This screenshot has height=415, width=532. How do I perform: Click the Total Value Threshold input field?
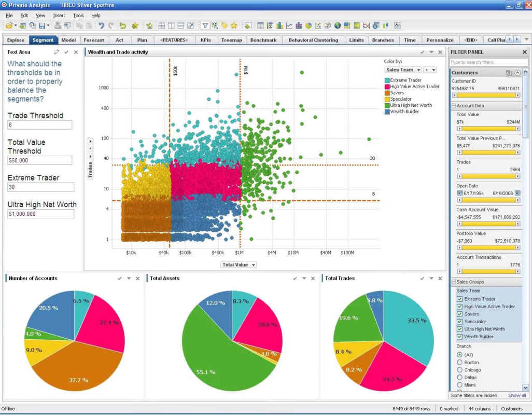point(40,161)
